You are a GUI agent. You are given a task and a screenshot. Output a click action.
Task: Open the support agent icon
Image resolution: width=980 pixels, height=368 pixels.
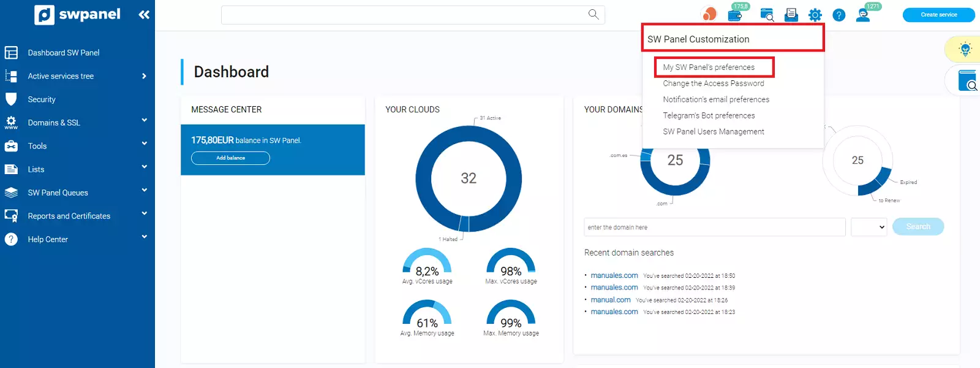coord(863,15)
